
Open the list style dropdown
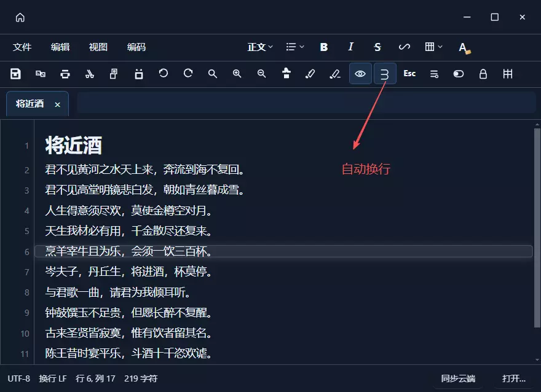point(294,47)
